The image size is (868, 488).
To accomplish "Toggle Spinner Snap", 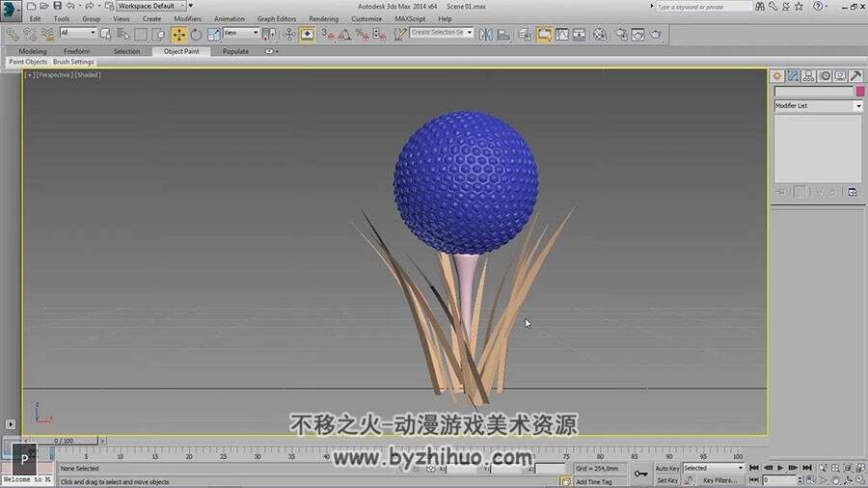I will click(380, 35).
